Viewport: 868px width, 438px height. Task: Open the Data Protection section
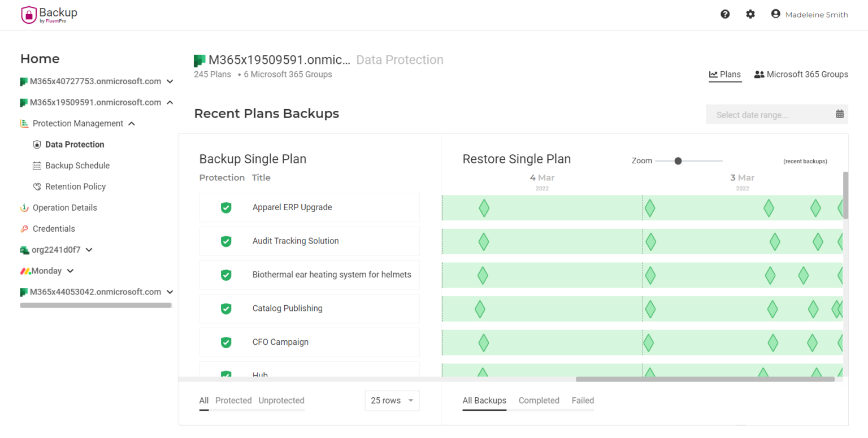point(74,144)
